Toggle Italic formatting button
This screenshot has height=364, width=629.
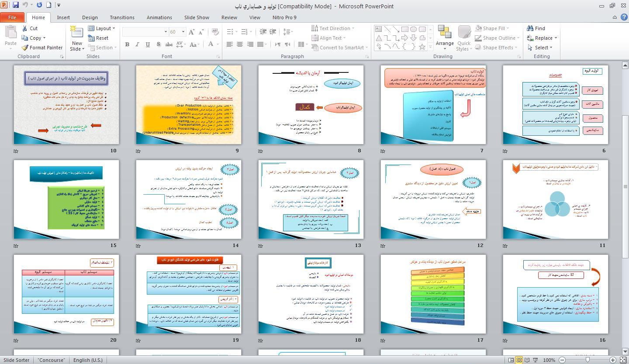coord(137,45)
